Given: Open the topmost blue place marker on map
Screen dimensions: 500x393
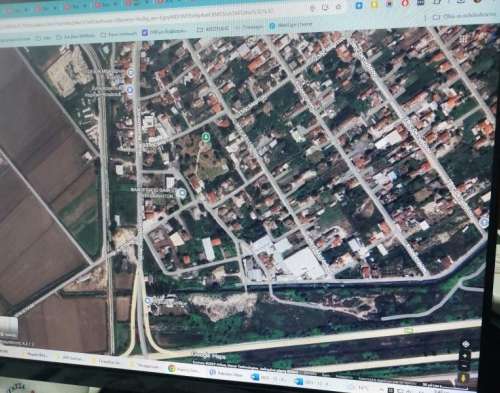Looking at the screenshot, I should tap(131, 72).
